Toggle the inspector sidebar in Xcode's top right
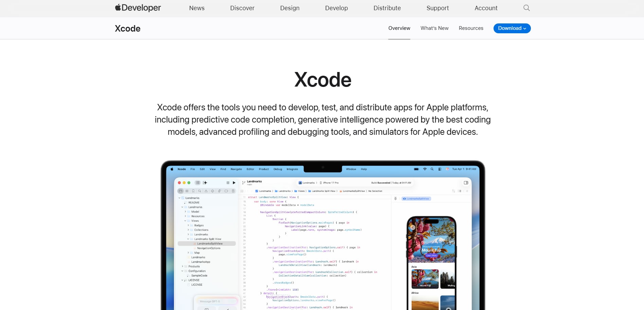This screenshot has height=310, width=644. coord(466,183)
